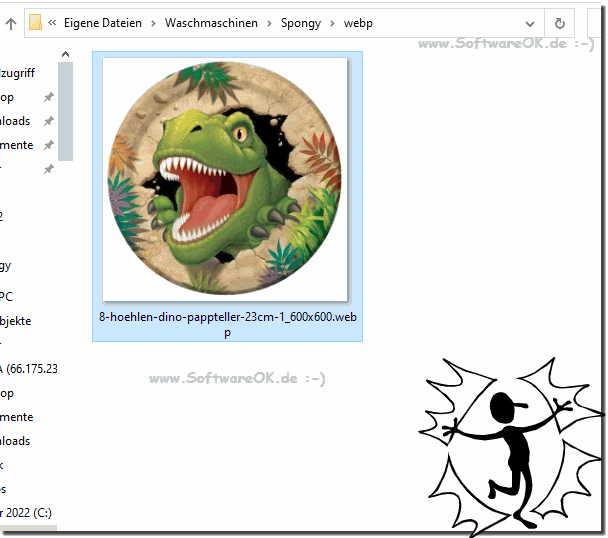This screenshot has width=608, height=538.
Task: Click the pin icon next to Downloads
Action: (48, 121)
